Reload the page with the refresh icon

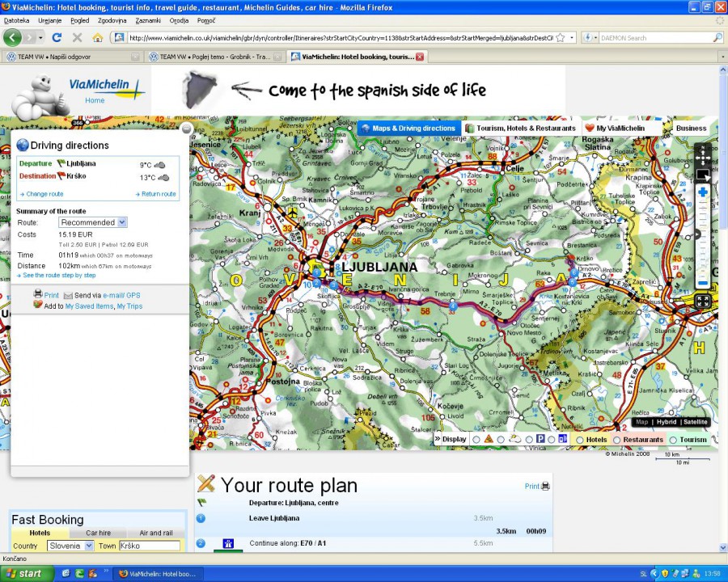(57, 38)
